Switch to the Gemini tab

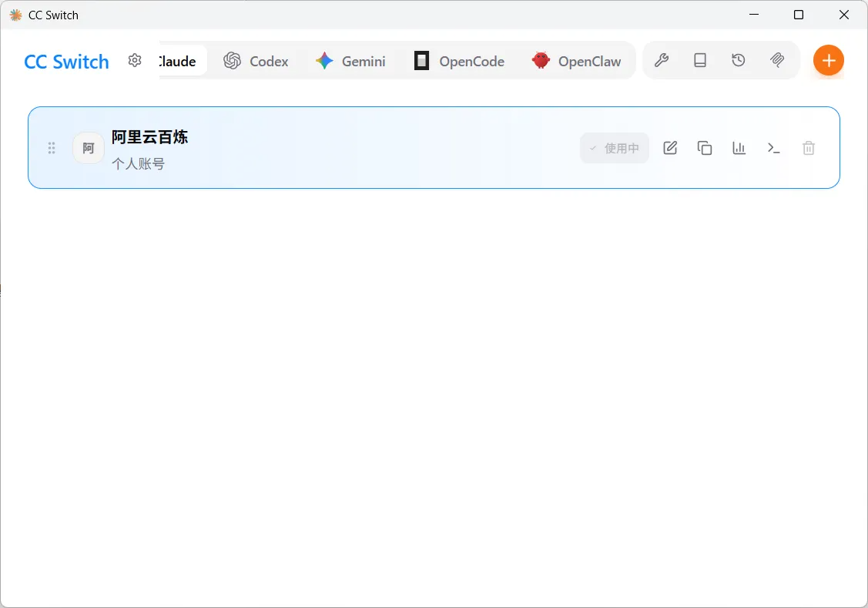click(x=350, y=61)
